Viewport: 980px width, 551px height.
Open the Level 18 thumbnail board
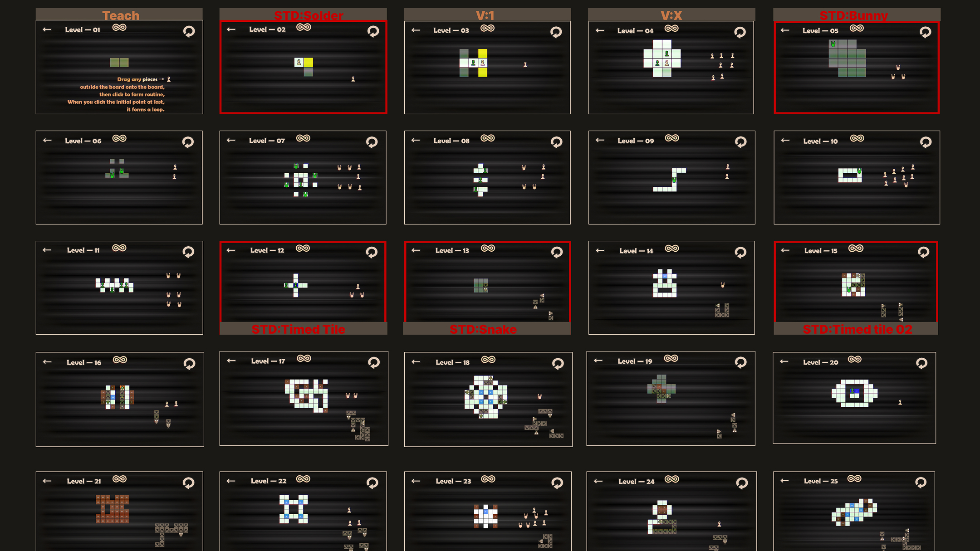pos(486,397)
